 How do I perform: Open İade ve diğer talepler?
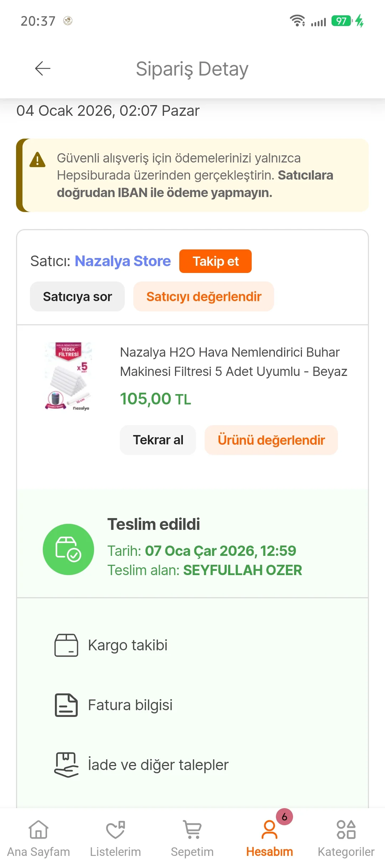click(x=158, y=765)
